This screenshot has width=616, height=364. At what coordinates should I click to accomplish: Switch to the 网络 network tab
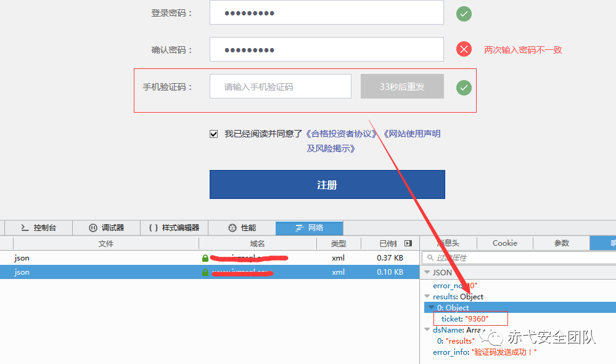click(x=310, y=227)
